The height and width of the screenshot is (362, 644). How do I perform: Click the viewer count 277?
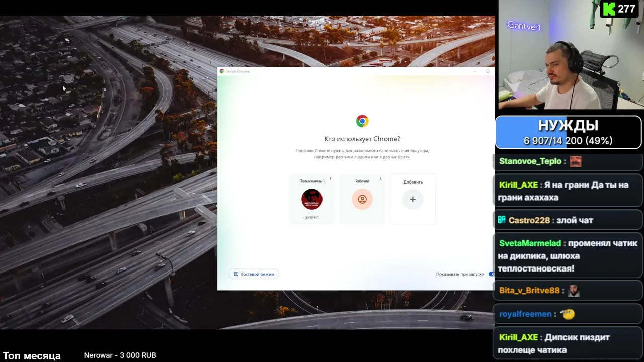coord(626,9)
